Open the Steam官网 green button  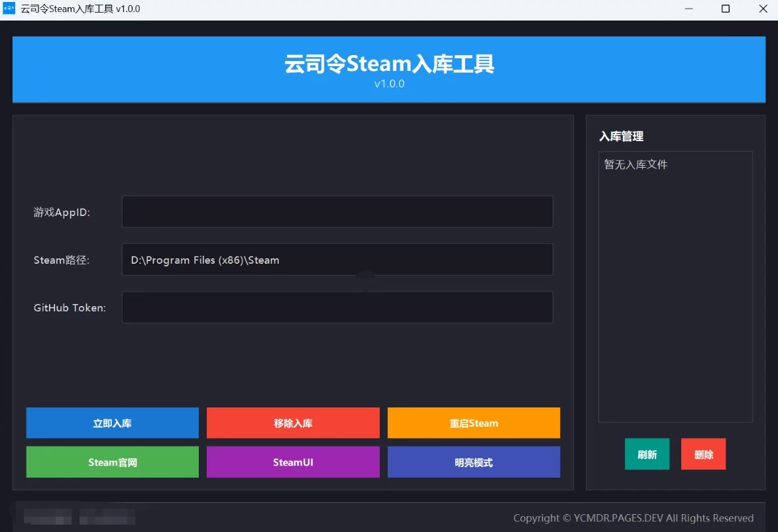click(x=112, y=462)
